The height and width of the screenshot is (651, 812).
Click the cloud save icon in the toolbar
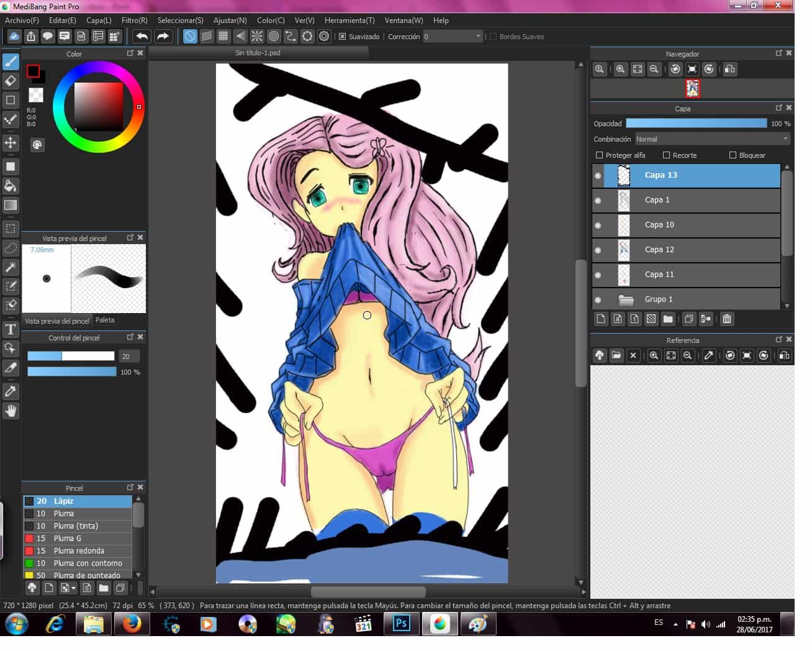(14, 36)
